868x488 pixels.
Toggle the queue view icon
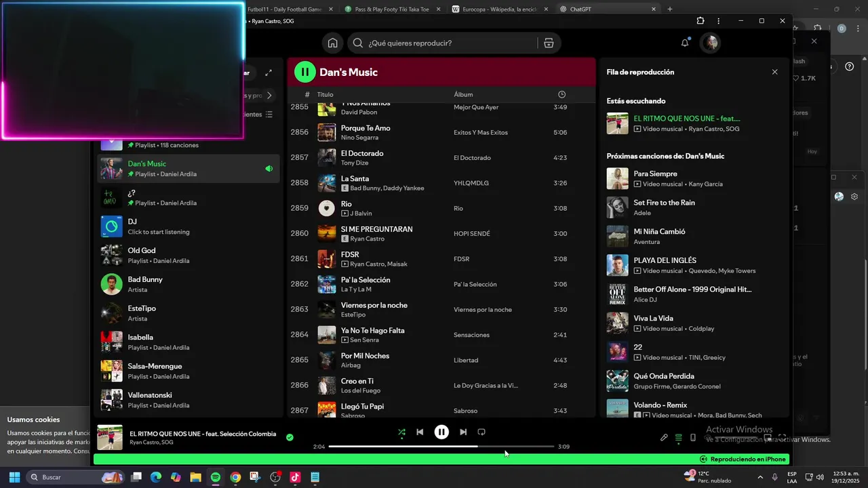point(678,438)
